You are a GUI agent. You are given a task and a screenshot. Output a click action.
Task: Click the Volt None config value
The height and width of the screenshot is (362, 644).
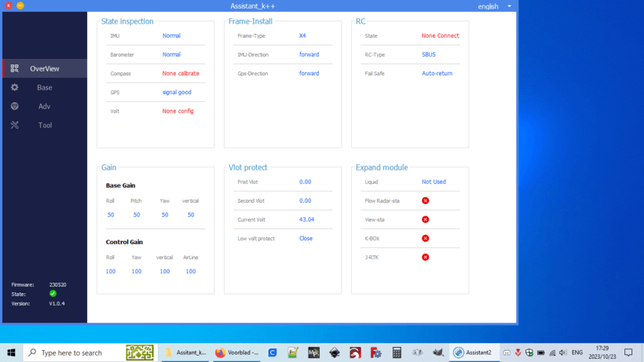[x=177, y=112]
